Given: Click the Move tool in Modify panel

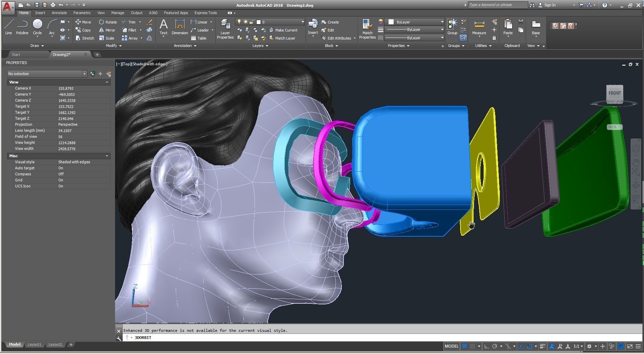Looking at the screenshot, I should point(83,22).
